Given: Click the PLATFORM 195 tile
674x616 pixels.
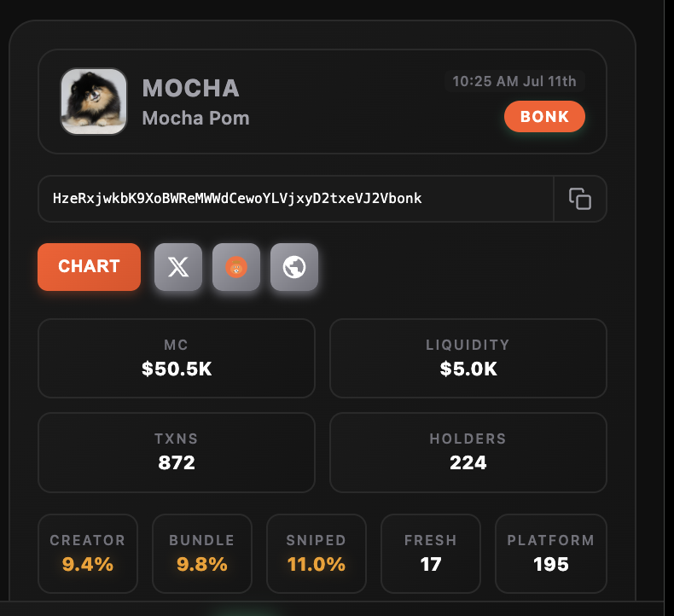Looking at the screenshot, I should [551, 554].
